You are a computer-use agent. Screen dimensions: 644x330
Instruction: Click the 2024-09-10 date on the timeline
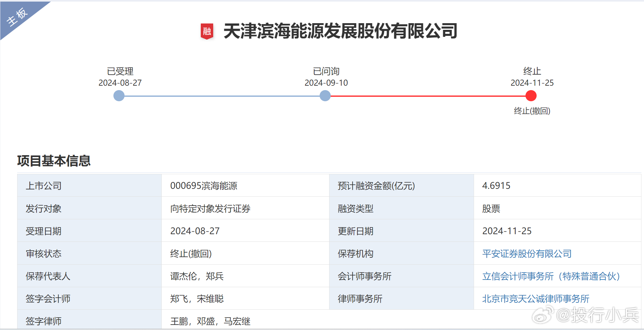326,83
